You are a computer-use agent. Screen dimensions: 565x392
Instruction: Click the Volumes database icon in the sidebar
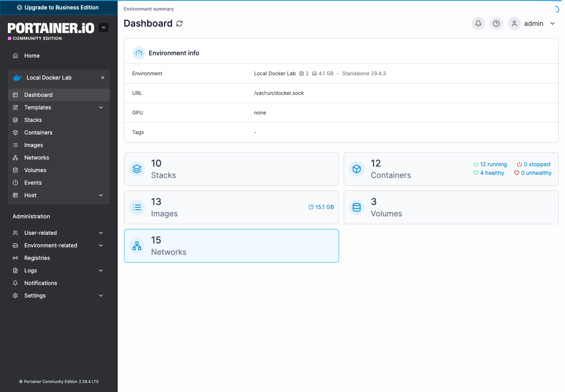point(15,170)
